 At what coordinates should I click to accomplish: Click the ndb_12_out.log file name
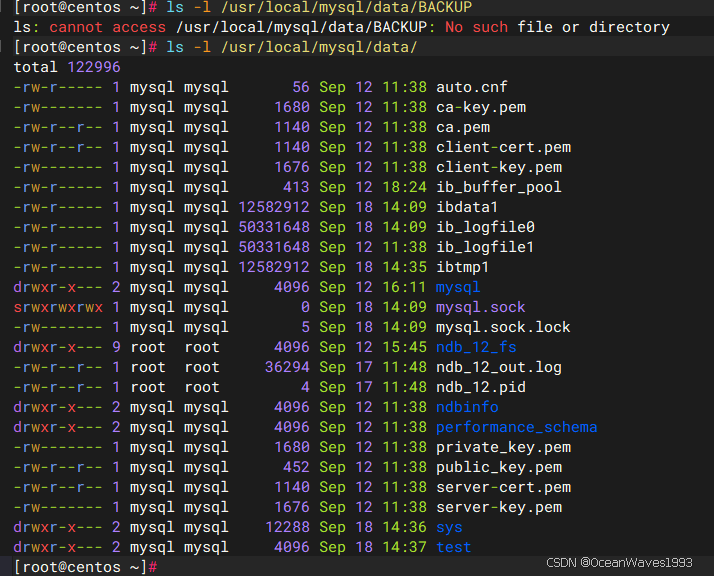pyautogui.click(x=499, y=367)
